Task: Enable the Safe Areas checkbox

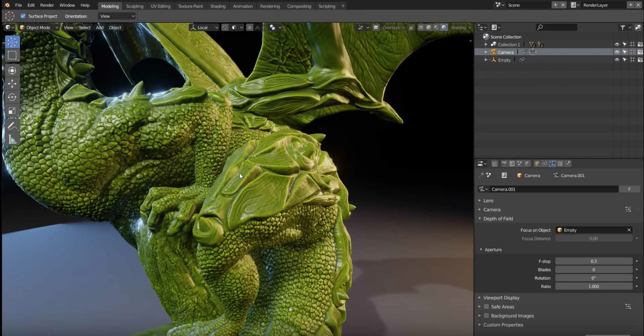Action: [486, 307]
